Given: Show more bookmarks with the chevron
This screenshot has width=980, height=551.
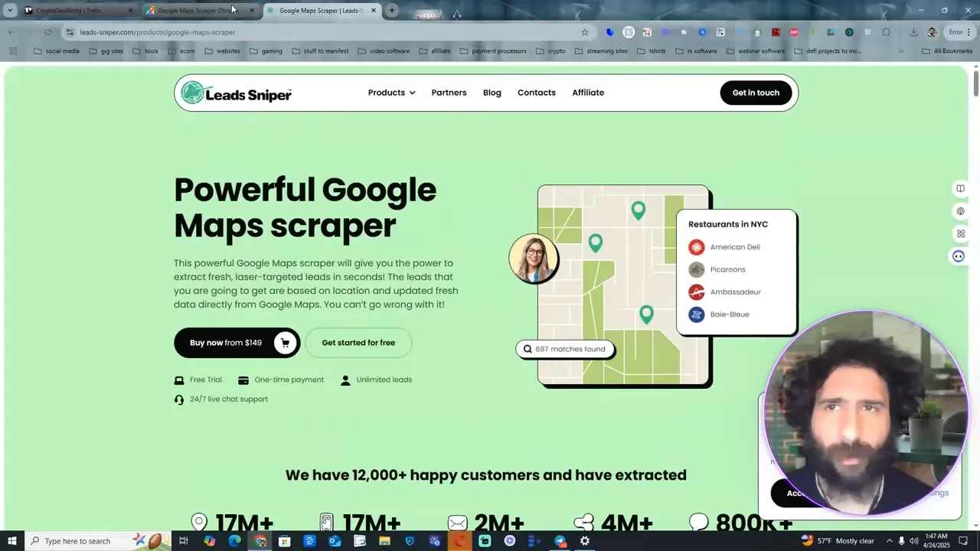Looking at the screenshot, I should pyautogui.click(x=900, y=51).
